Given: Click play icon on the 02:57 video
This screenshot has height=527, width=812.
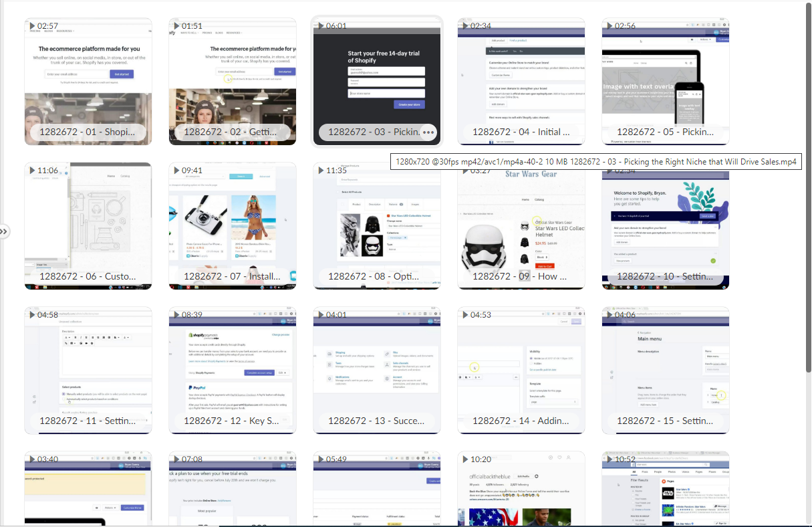Looking at the screenshot, I should click(32, 26).
